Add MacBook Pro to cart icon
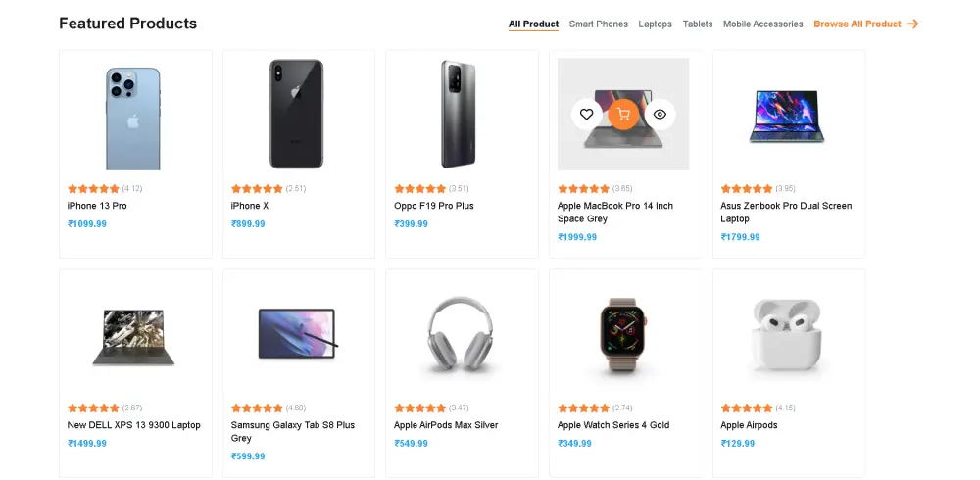The height and width of the screenshot is (480, 980). coord(623,115)
